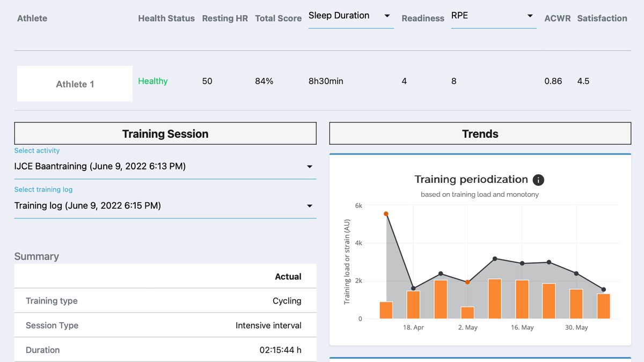Click the sleep duration 8h30min value

click(x=326, y=81)
